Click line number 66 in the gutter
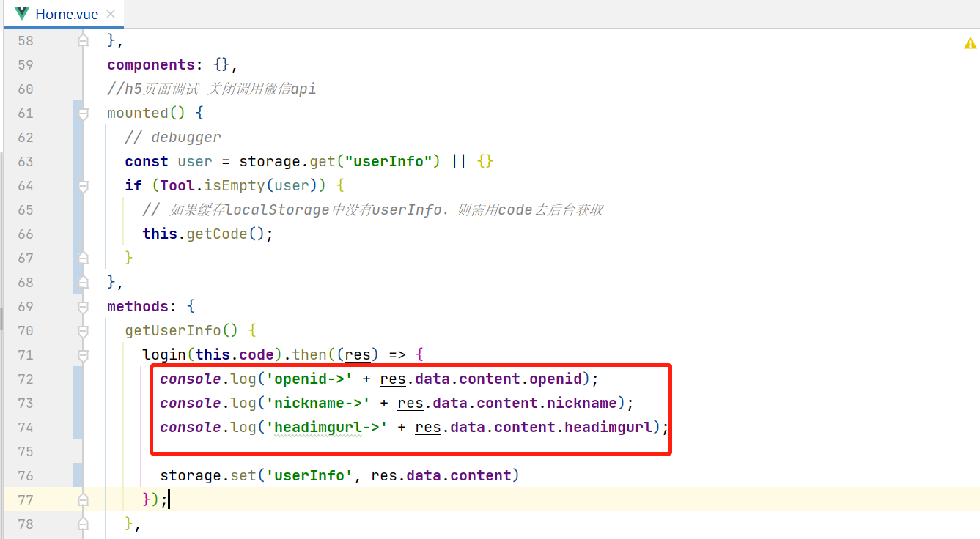 coord(26,234)
